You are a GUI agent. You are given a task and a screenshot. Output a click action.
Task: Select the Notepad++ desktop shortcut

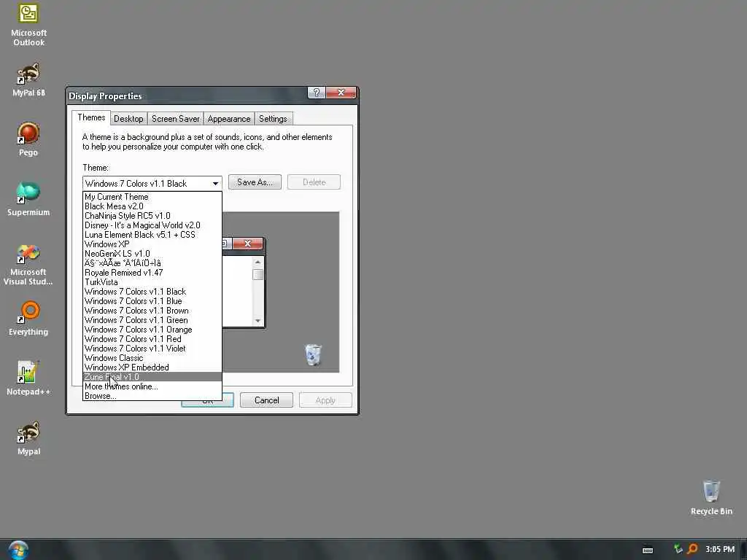[28, 378]
